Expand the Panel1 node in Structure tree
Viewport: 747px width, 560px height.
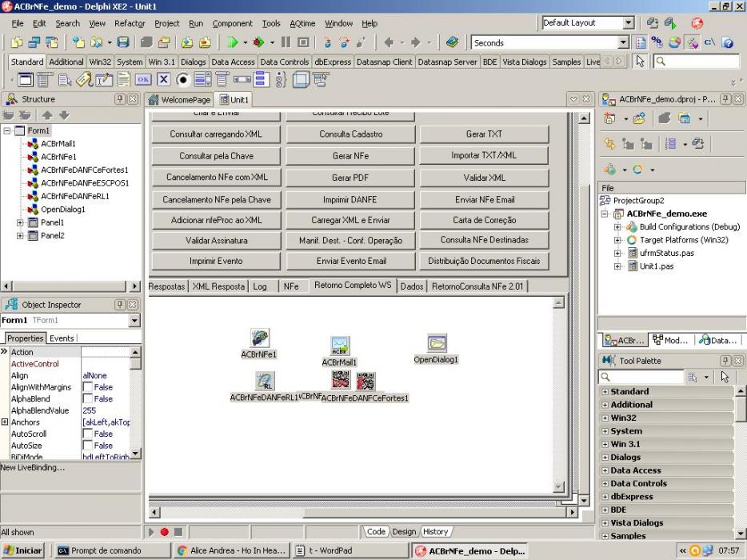click(20, 222)
